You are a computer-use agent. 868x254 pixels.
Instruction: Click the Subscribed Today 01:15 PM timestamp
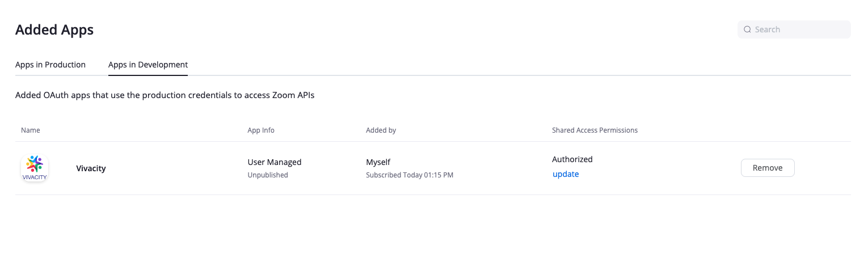[410, 175]
